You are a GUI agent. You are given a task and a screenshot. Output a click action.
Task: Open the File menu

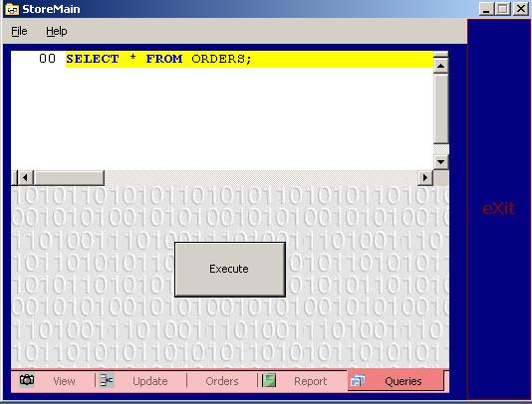(x=19, y=31)
